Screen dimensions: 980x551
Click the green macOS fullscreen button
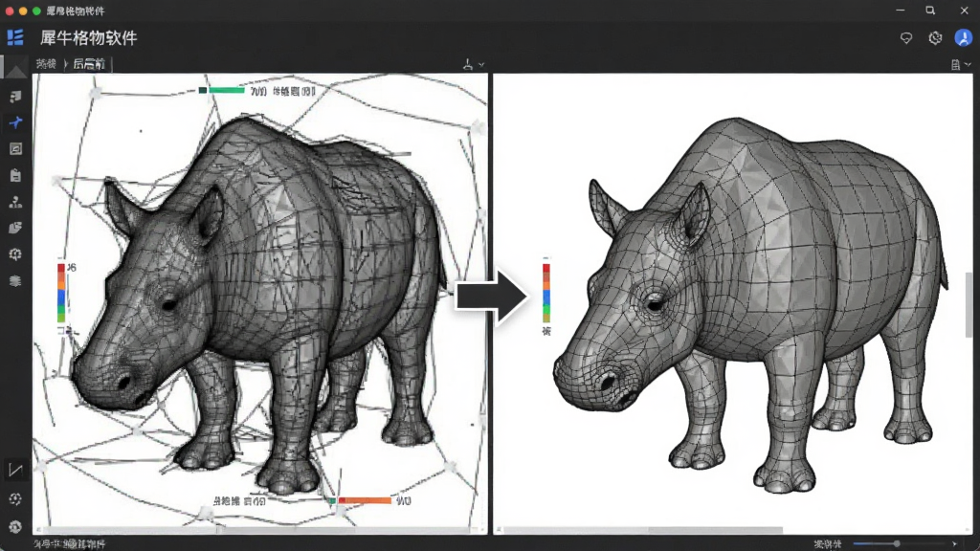(x=36, y=11)
